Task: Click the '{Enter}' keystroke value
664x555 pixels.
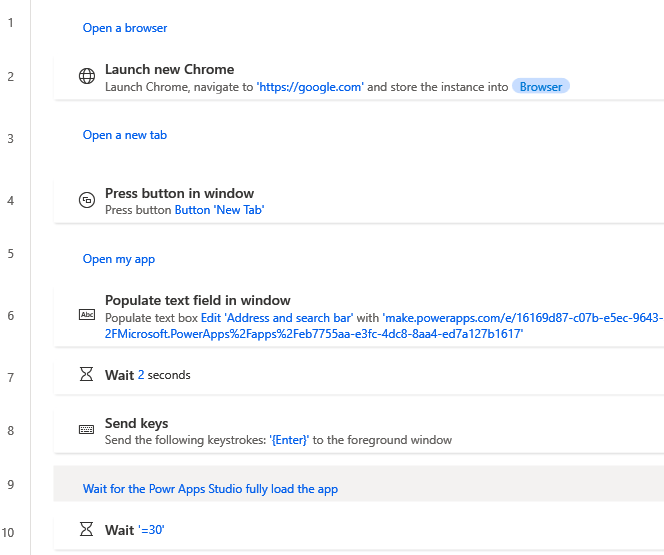Action: click(x=289, y=440)
